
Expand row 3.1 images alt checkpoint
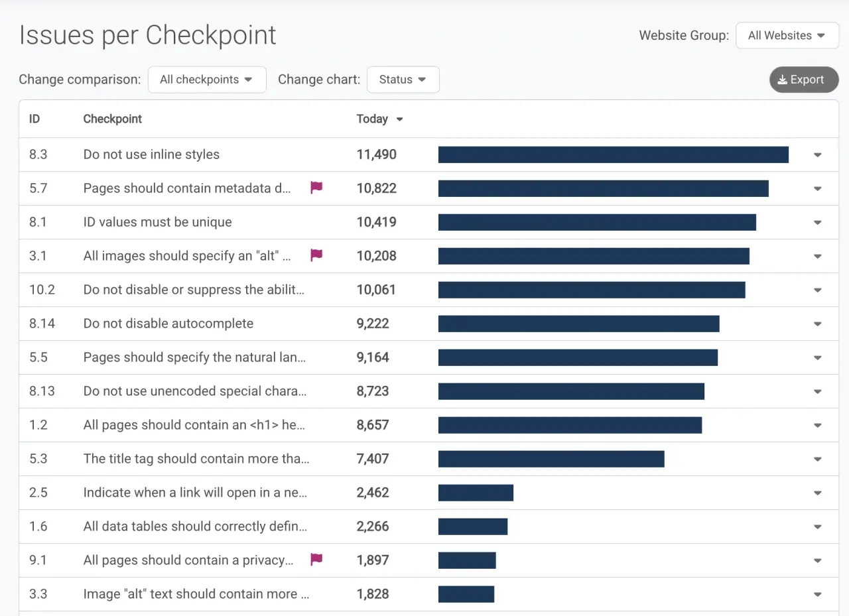[x=817, y=256]
